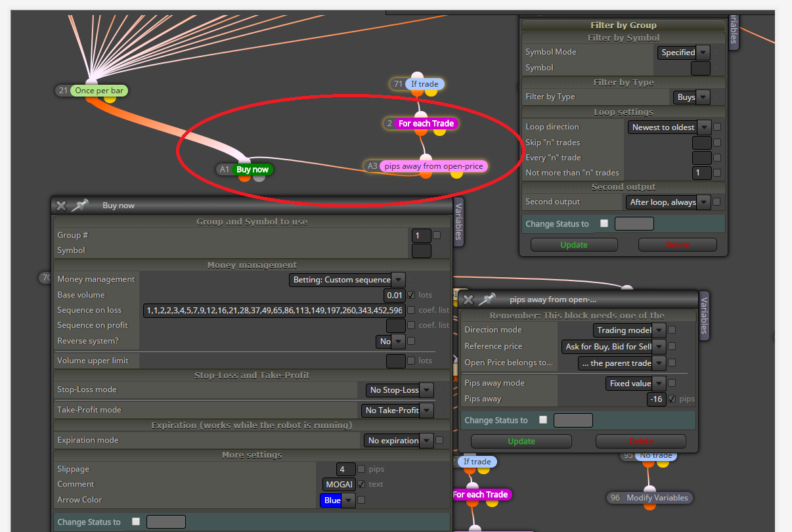Image resolution: width=792 pixels, height=532 pixels.
Task: Click Change Status to field in pips away panel
Action: coord(573,420)
